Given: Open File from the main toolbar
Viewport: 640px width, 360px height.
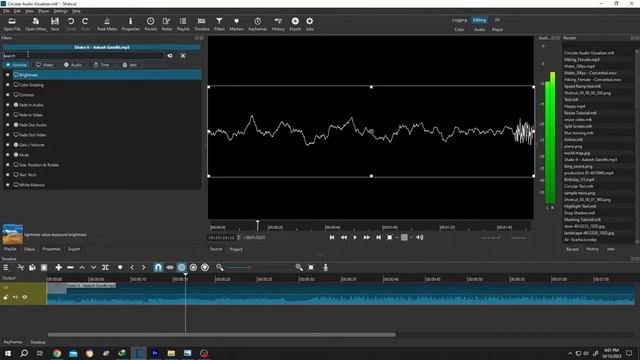Looking at the screenshot, I should (12, 24).
